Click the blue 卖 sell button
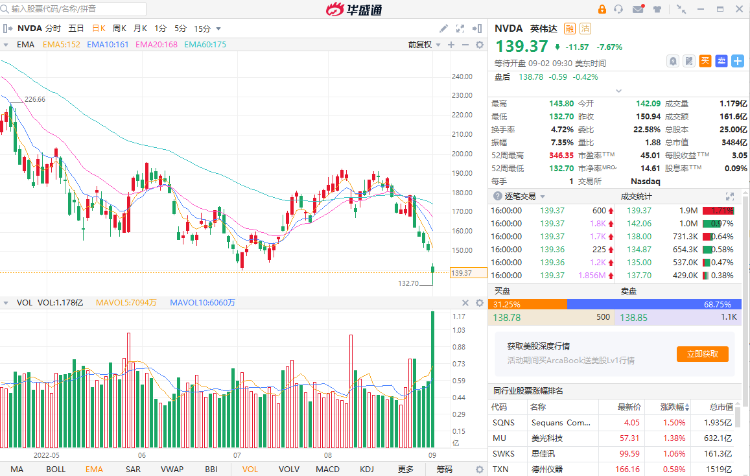Image resolution: width=750 pixels, height=476 pixels. pyautogui.click(x=721, y=61)
